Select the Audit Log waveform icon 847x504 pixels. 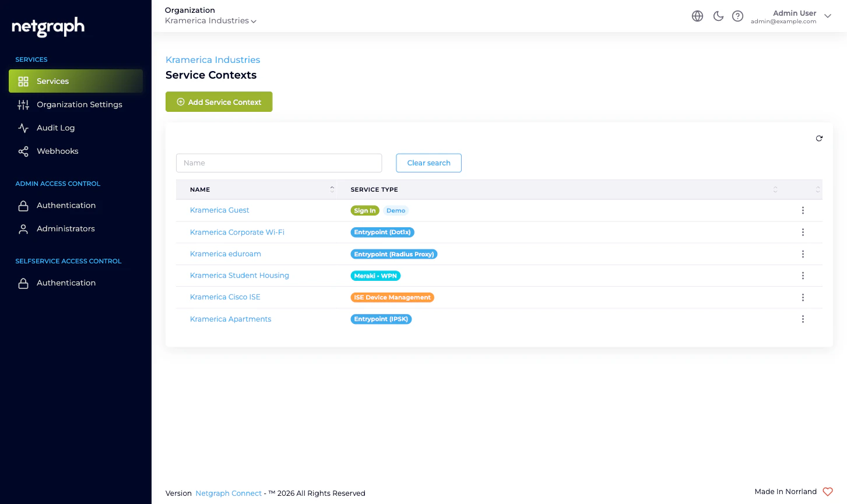tap(23, 128)
